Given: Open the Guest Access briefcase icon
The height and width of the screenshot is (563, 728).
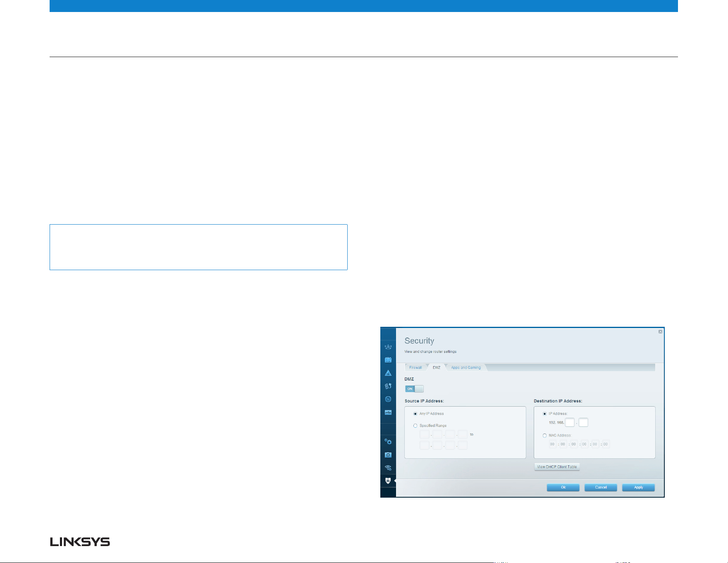Looking at the screenshot, I should (x=388, y=360).
